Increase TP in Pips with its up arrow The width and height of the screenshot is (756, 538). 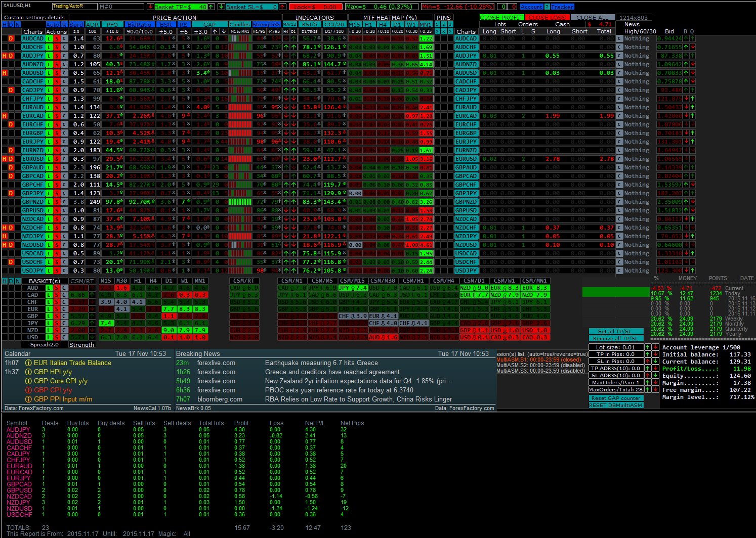point(648,354)
